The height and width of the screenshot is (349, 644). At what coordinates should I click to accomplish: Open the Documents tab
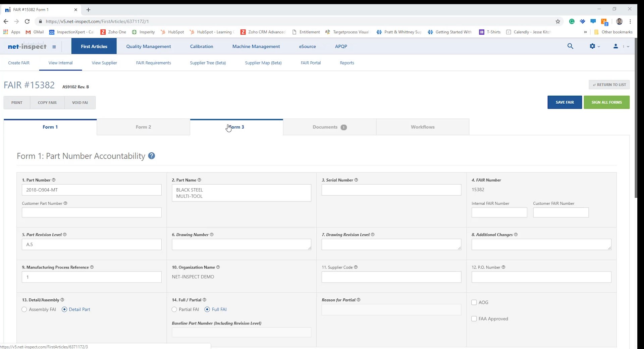point(324,127)
